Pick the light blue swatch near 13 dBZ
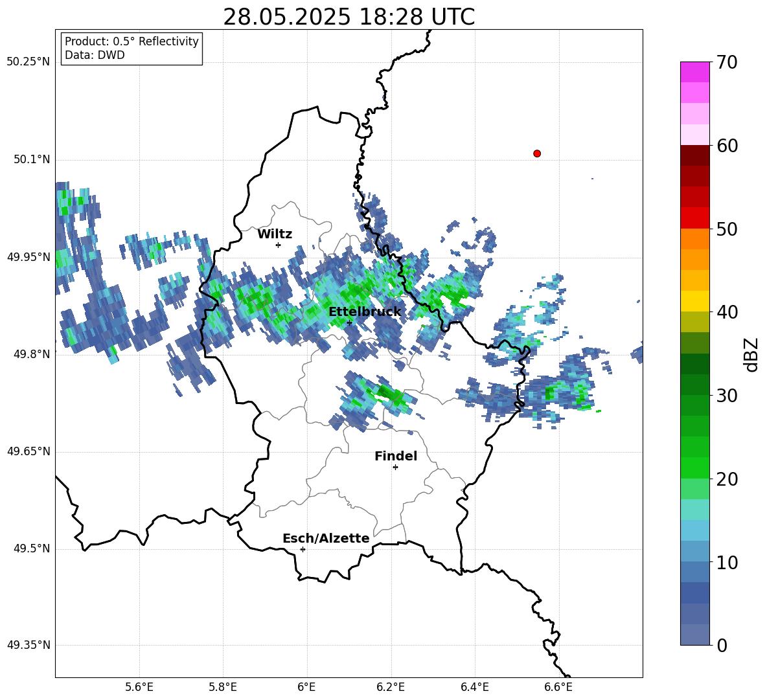Screen dimensions: 767x700 pyautogui.click(x=694, y=530)
